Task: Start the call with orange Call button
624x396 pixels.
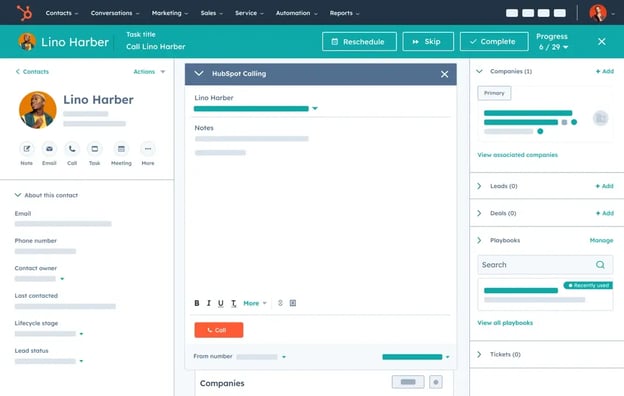Action: coord(218,330)
